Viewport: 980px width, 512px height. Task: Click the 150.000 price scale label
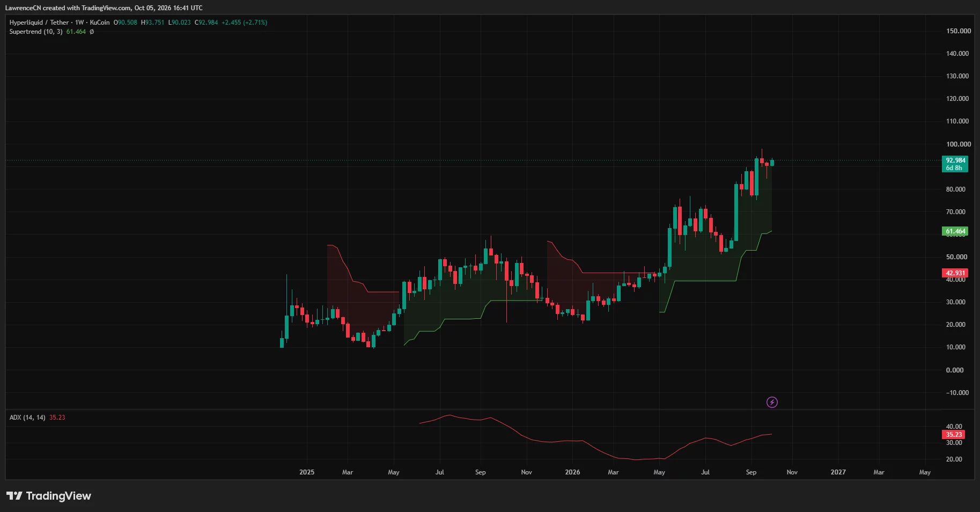[959, 31]
